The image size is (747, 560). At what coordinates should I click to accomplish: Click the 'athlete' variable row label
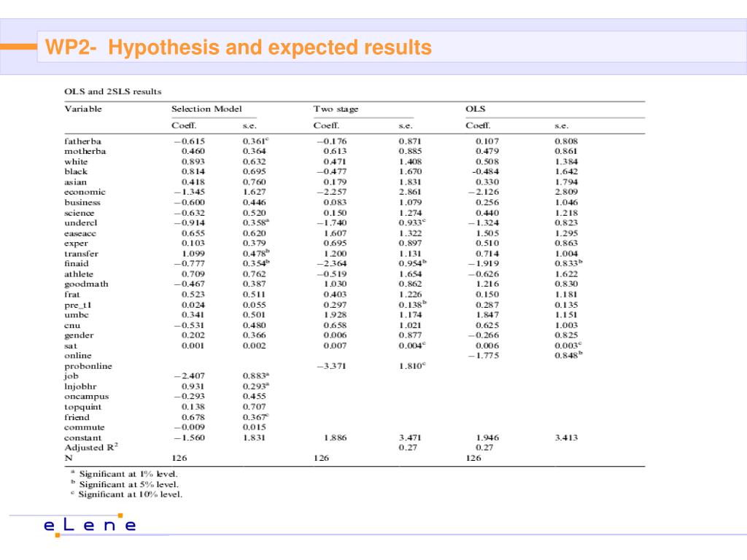[x=79, y=274]
